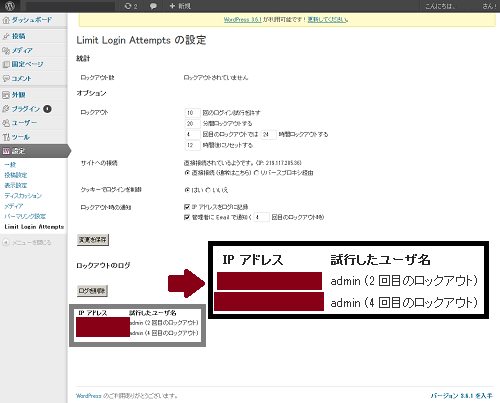Click the Limit Login Attempts の設定 heading

[x=141, y=40]
